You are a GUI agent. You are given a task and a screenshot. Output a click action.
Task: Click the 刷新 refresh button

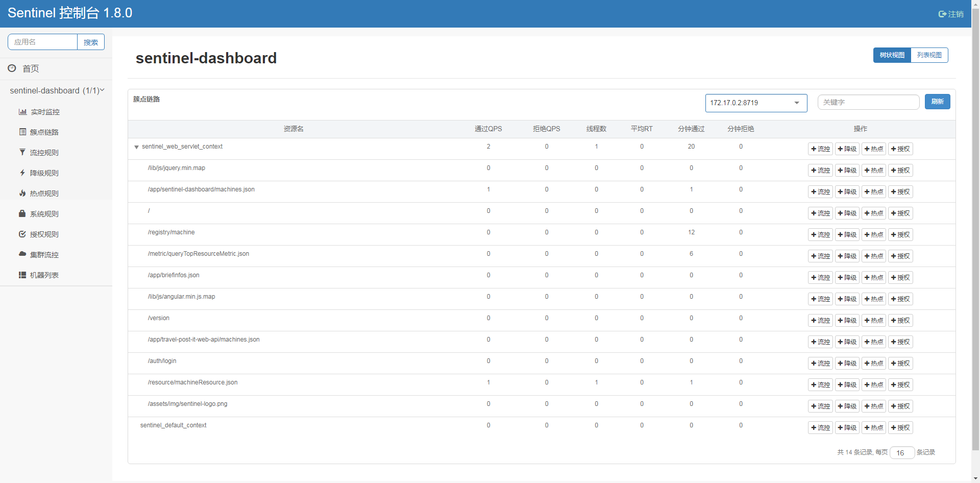937,102
